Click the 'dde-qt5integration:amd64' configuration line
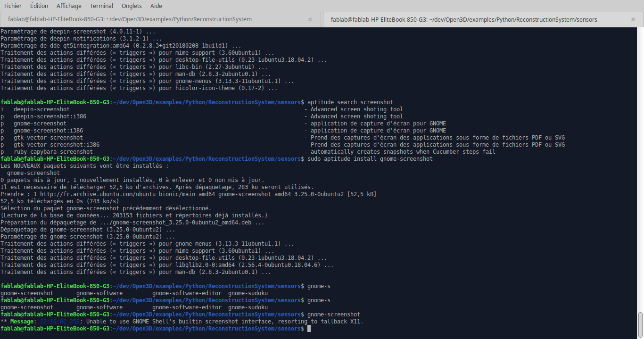644x339 pixels. (x=121, y=46)
